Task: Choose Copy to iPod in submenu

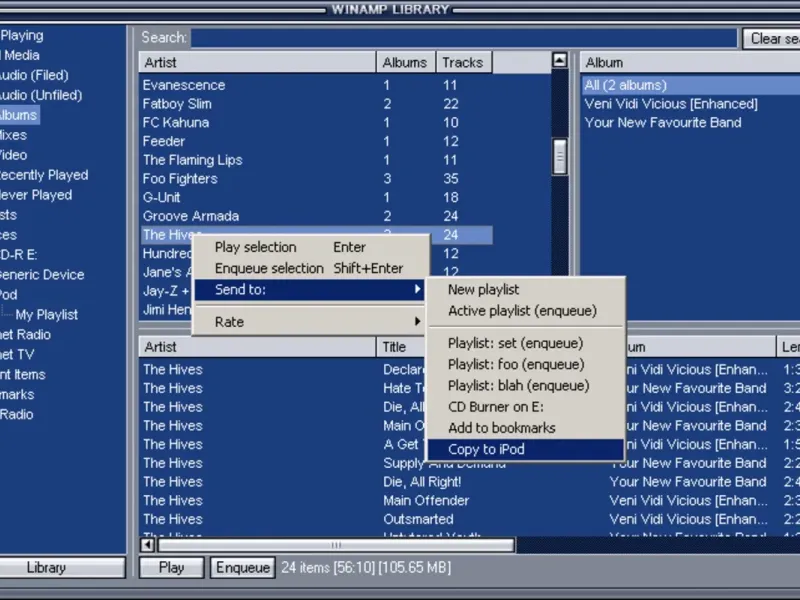Action: pyautogui.click(x=526, y=449)
